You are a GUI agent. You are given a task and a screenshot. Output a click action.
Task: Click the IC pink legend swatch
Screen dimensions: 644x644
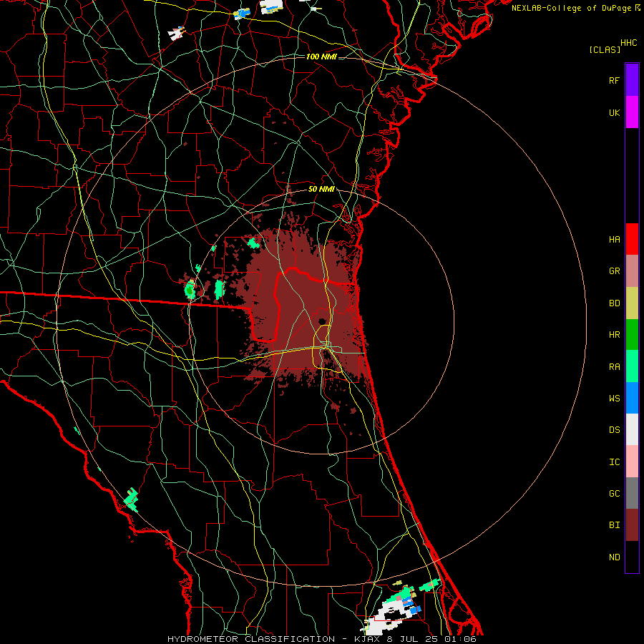[x=632, y=462]
